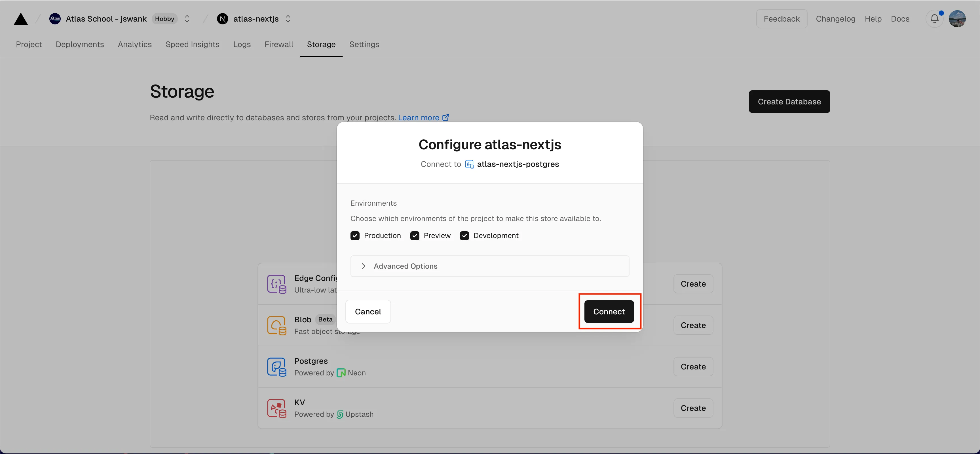Click the Connect button

[609, 312]
